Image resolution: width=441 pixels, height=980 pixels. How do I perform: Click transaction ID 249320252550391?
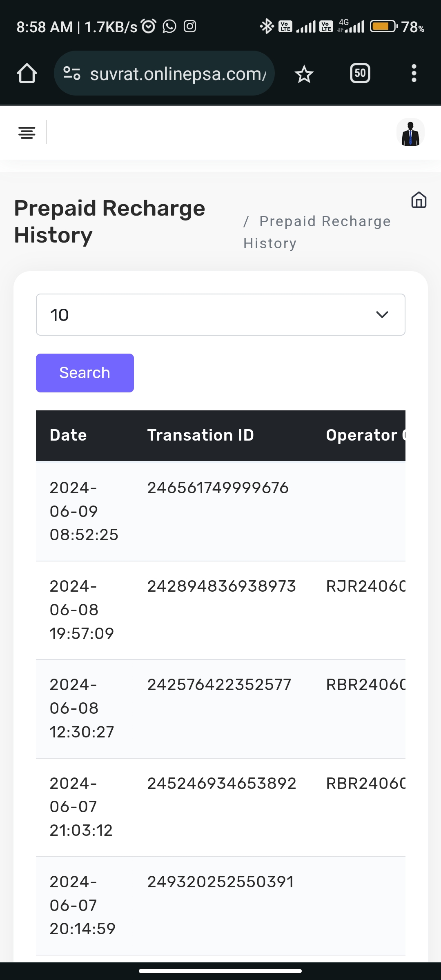220,882
